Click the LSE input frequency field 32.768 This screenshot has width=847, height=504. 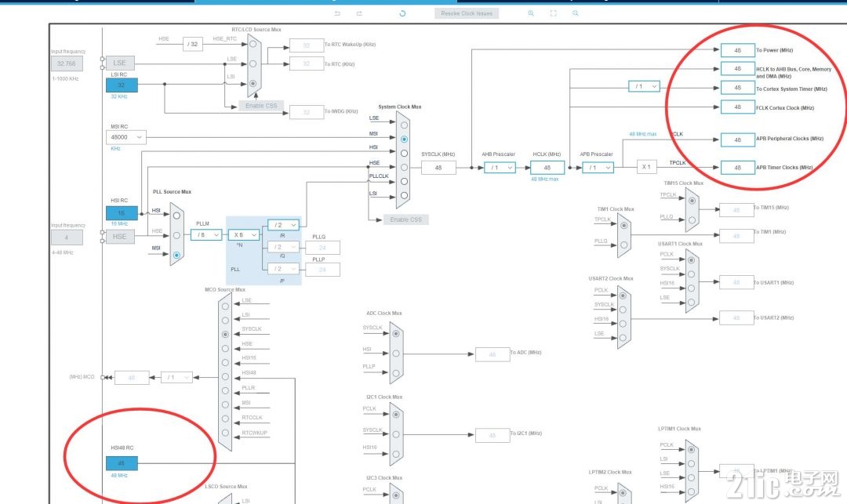[67, 63]
